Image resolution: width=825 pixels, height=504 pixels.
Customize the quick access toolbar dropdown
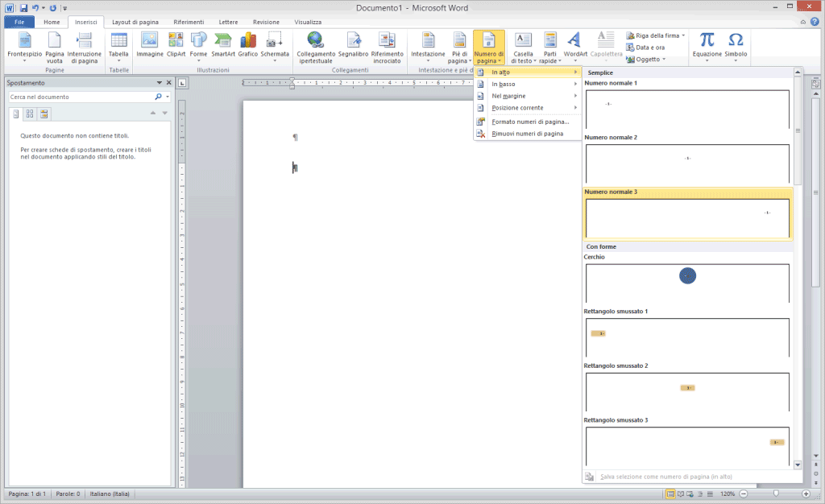pyautogui.click(x=64, y=8)
